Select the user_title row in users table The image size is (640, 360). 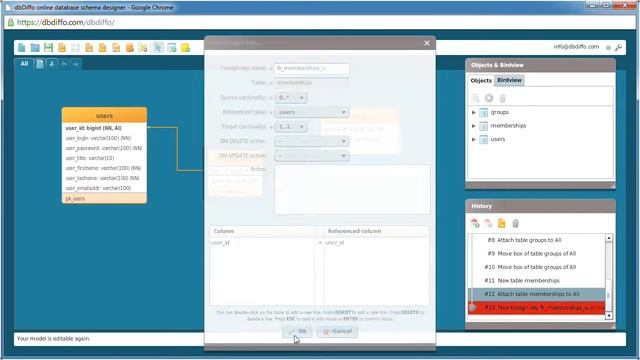coord(104,158)
